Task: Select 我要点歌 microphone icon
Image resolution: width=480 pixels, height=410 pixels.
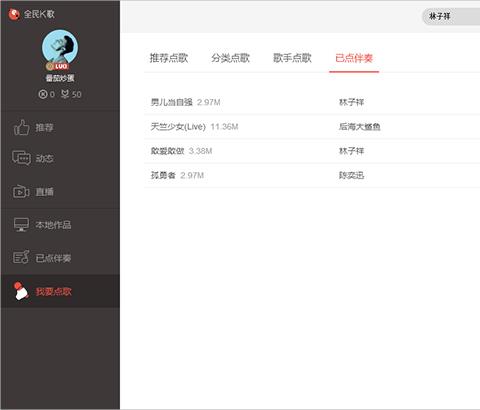Action: point(21,291)
